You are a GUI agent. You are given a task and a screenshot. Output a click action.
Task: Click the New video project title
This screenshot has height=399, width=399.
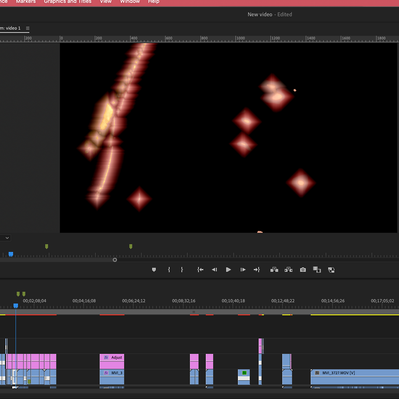click(x=260, y=14)
